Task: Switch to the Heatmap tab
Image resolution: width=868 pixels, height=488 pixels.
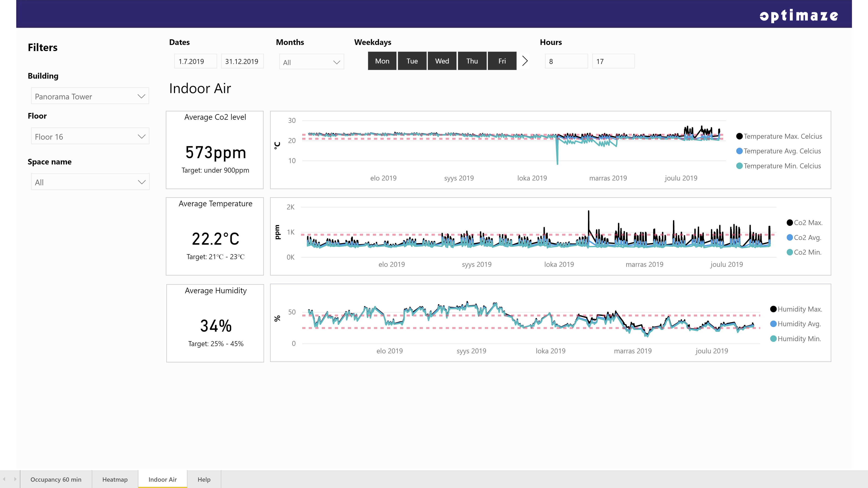Action: (115, 479)
